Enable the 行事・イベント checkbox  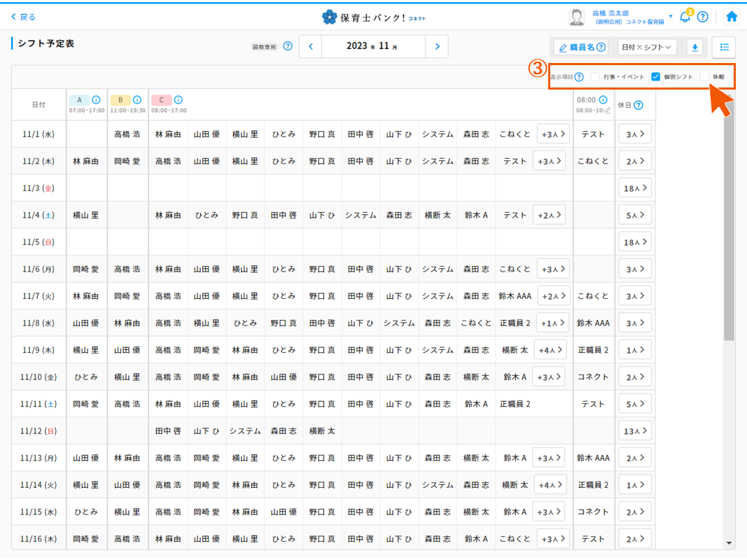point(596,77)
